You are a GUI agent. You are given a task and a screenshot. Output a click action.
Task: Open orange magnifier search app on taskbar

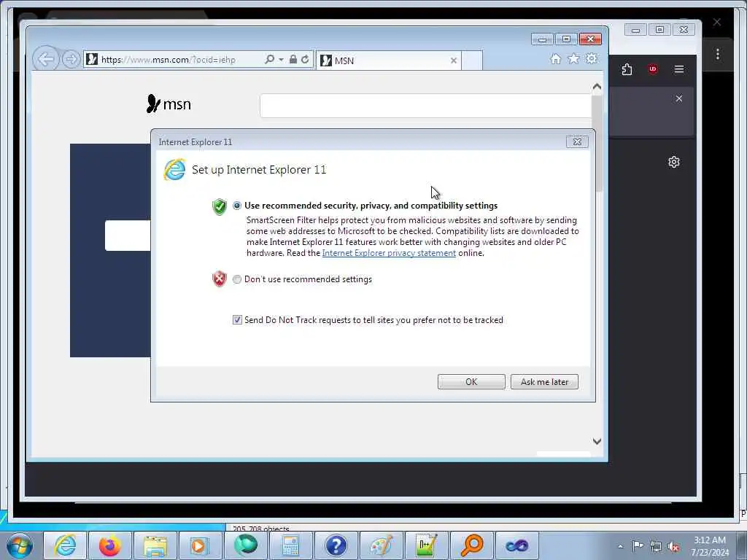tap(472, 545)
